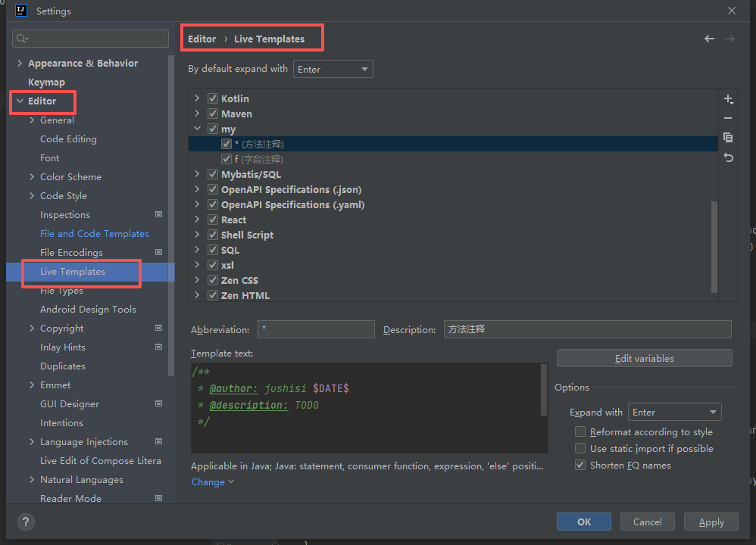
Task: Enable Use static import if possible
Action: (580, 449)
